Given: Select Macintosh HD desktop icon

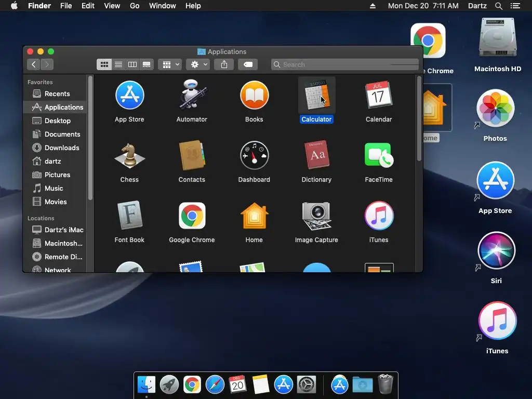Looking at the screenshot, I should click(x=497, y=37).
